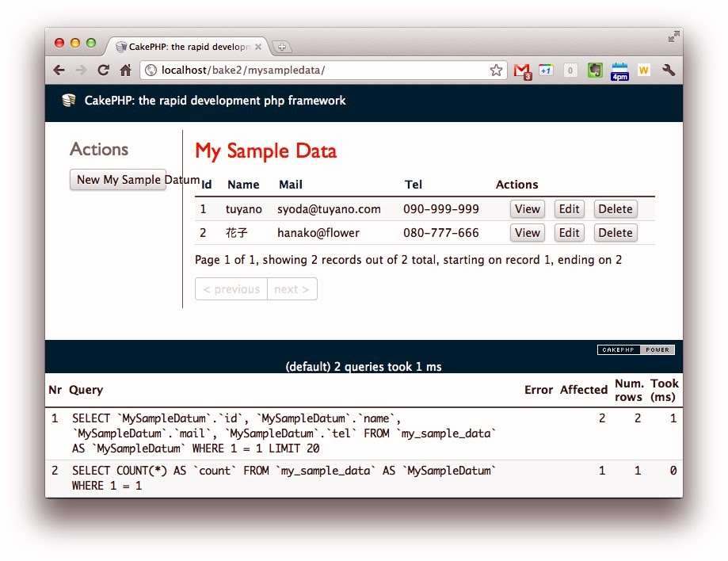Screen dimensions: 728x561
Task: Click the Evernote elephant extension icon
Action: coord(595,71)
